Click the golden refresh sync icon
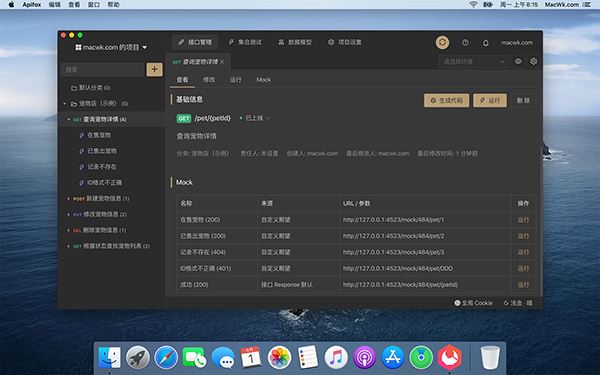The width and height of the screenshot is (600, 375). tap(442, 42)
